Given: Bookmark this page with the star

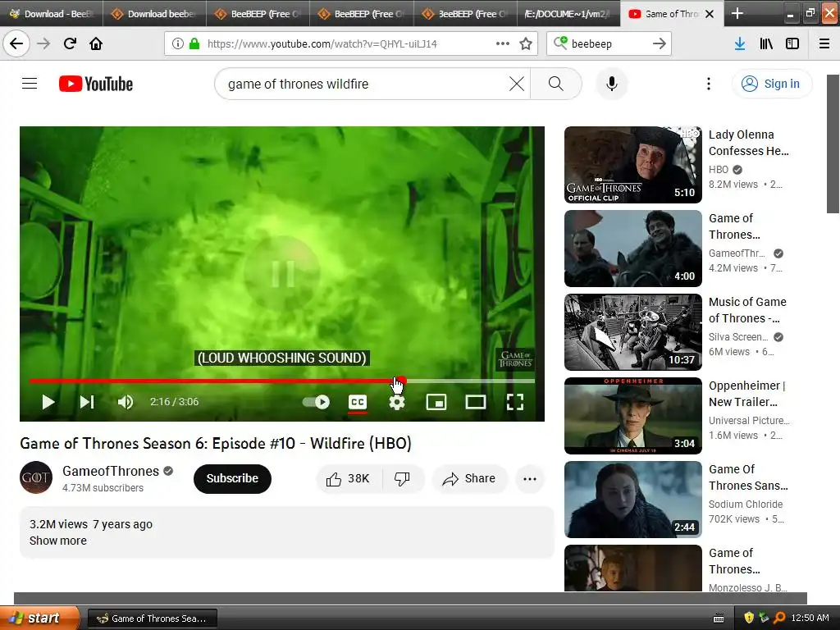Looking at the screenshot, I should click(526, 43).
